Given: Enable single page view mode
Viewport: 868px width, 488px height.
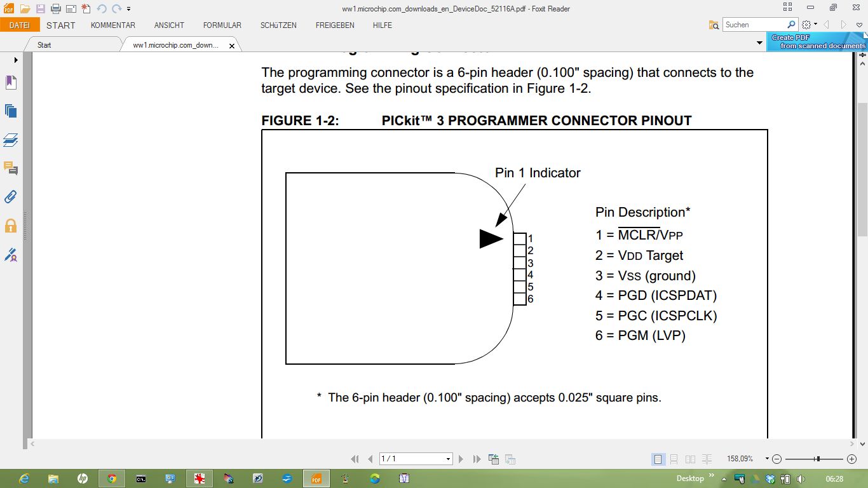Looking at the screenshot, I should click(x=658, y=459).
